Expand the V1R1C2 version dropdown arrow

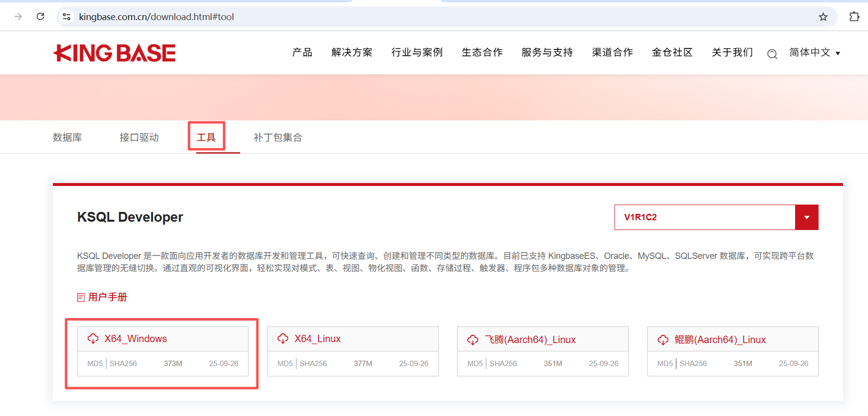(806, 217)
